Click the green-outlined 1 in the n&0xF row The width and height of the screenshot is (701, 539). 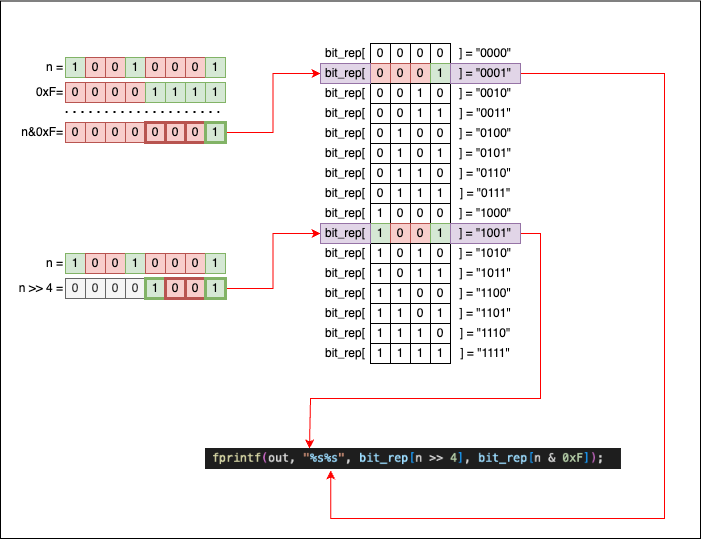[x=215, y=133]
